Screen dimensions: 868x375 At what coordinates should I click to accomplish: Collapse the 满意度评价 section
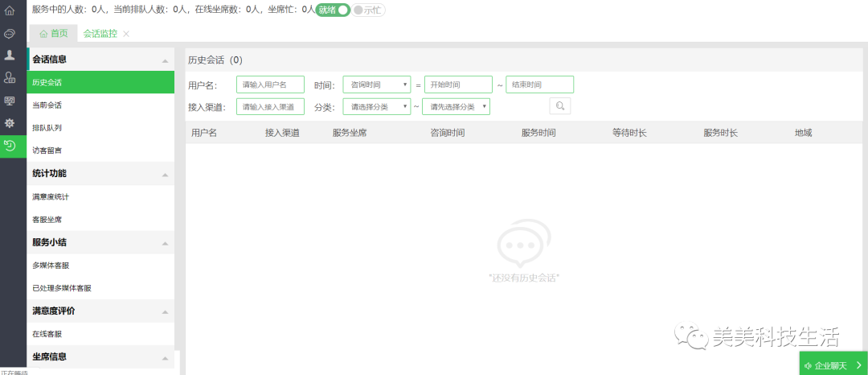[x=165, y=312]
